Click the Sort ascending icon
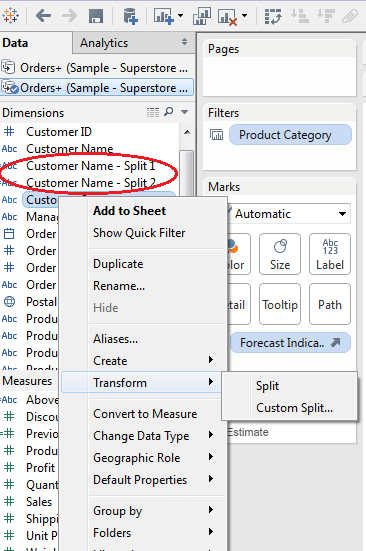Viewport: 366px width, 551px height. 300,16
